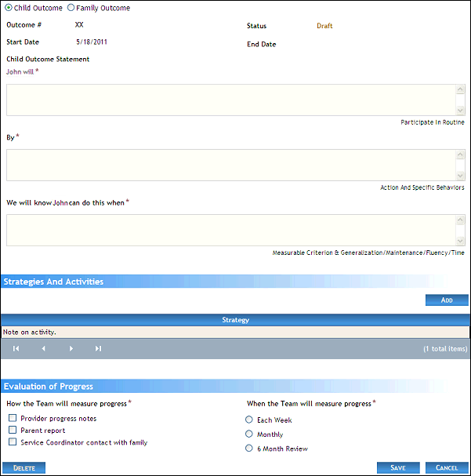Screen dimensions: 471x476
Task: Go to previous page of strategies
Action: (43, 348)
